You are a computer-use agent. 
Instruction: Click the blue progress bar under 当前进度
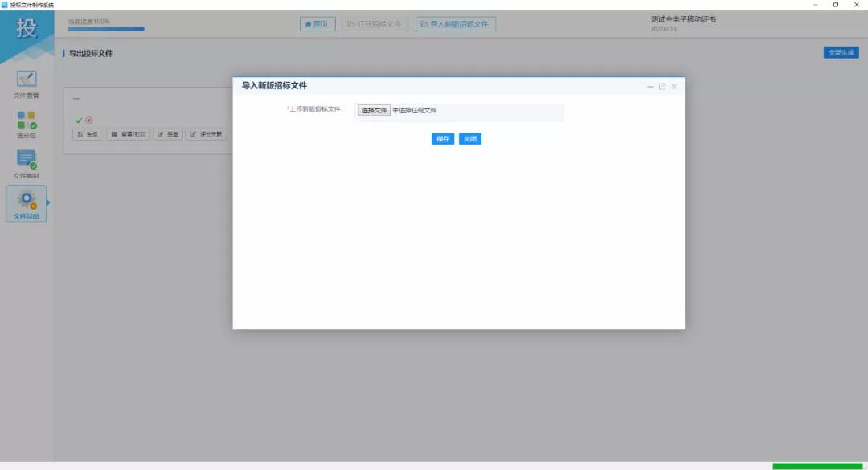[x=106, y=29]
